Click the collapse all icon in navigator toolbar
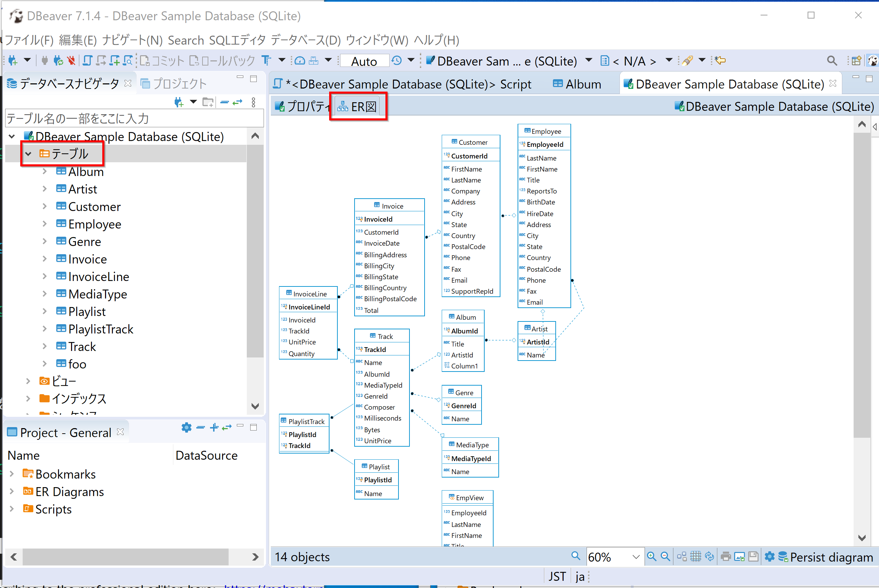879x588 pixels. point(224,102)
